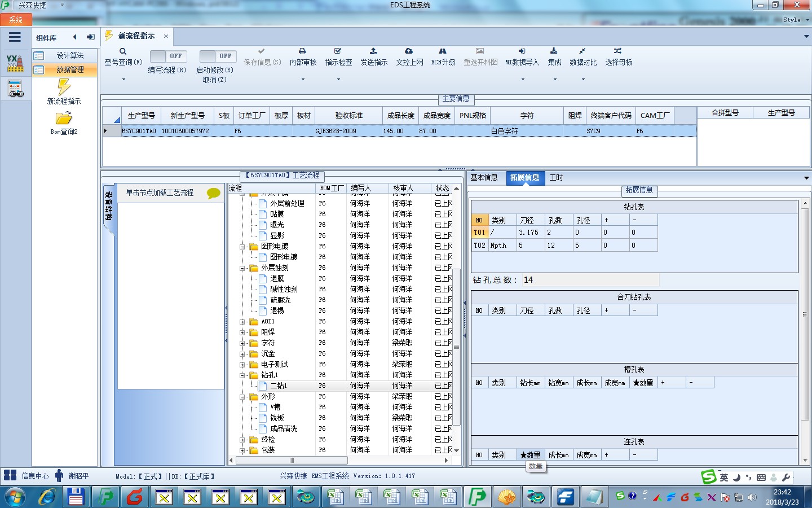Click 文控上网 cloud upload icon
812x508 pixels.
[409, 51]
